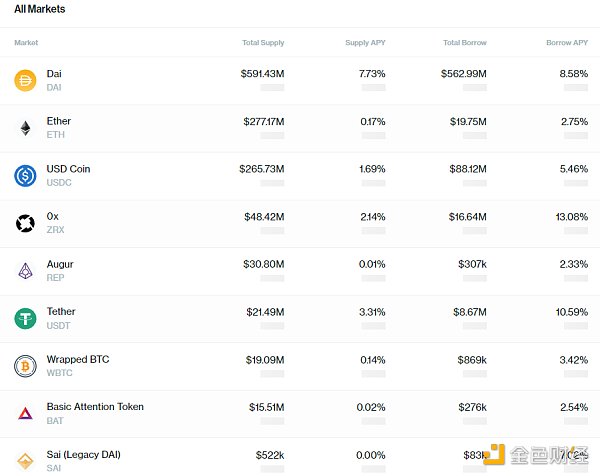Sort by Supply APY column header
The height and width of the screenshot is (476, 600).
point(367,43)
